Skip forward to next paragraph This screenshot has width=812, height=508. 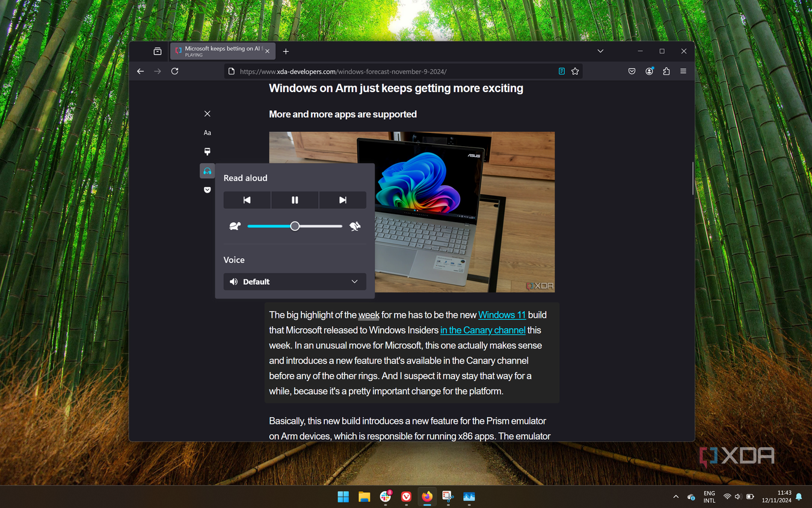(342, 200)
